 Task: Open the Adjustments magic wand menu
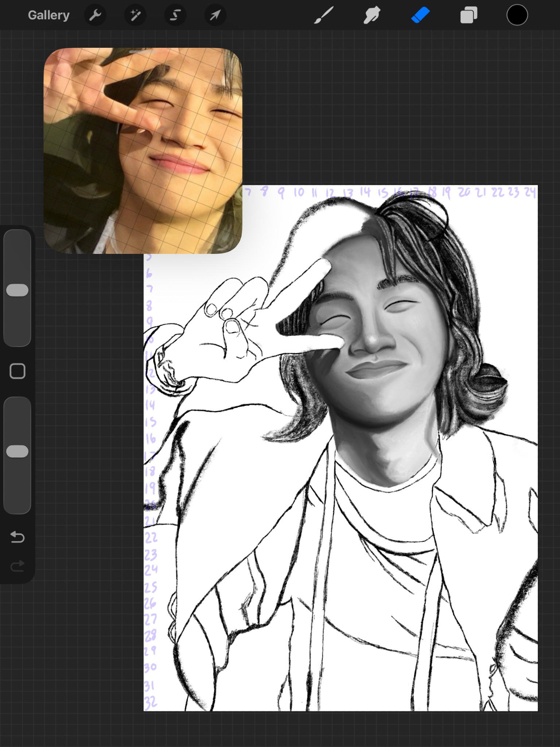pos(135,15)
